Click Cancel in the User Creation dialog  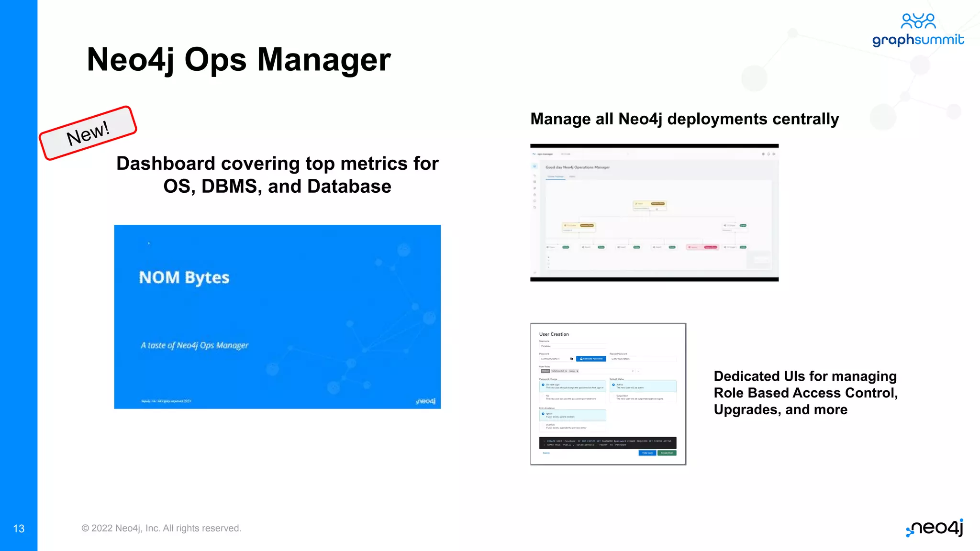(x=546, y=453)
